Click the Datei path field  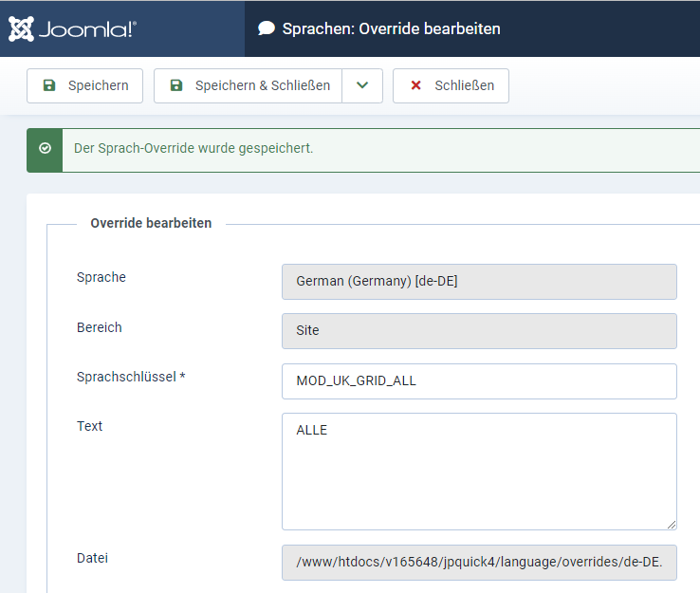click(479, 563)
